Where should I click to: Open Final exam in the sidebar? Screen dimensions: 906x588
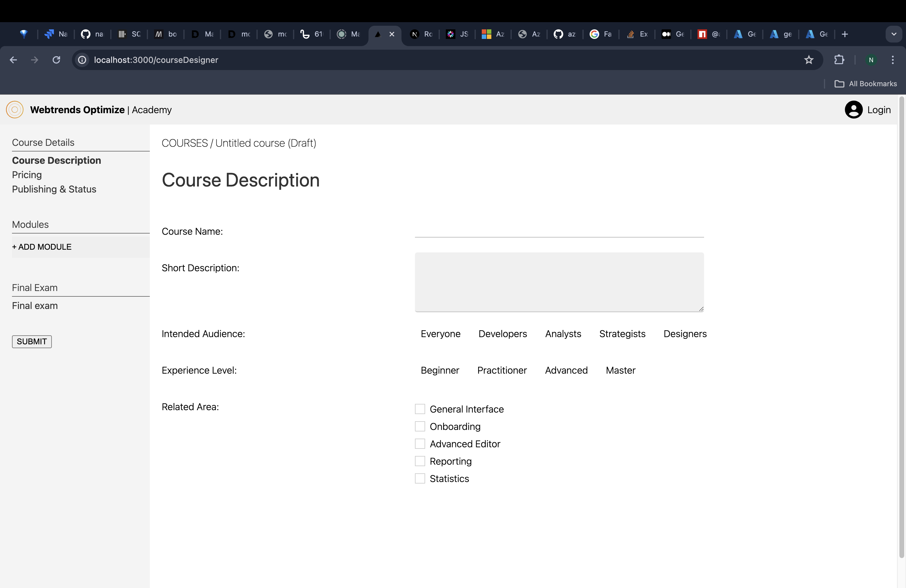click(x=35, y=306)
